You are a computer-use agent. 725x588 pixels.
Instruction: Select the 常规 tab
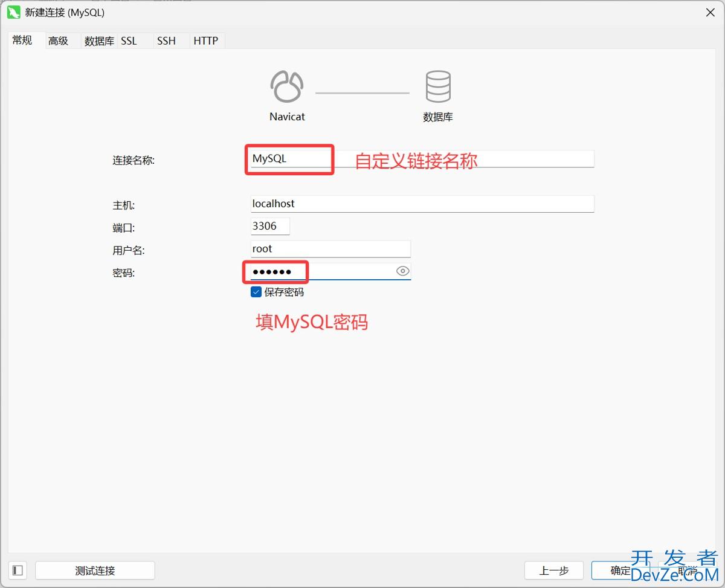click(22, 40)
